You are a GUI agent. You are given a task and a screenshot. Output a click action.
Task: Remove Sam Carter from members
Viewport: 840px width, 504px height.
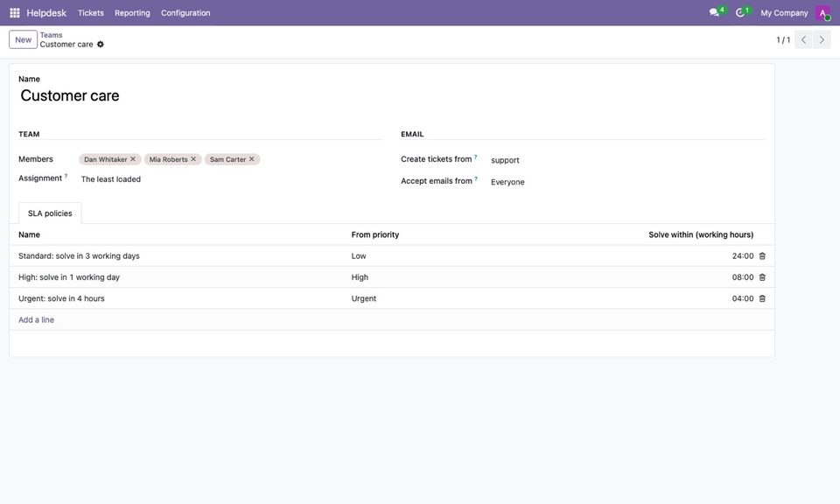tap(252, 159)
